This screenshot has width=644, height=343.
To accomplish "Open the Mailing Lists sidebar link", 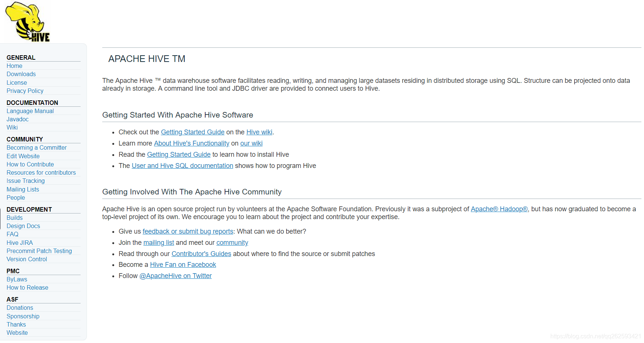I will [23, 189].
